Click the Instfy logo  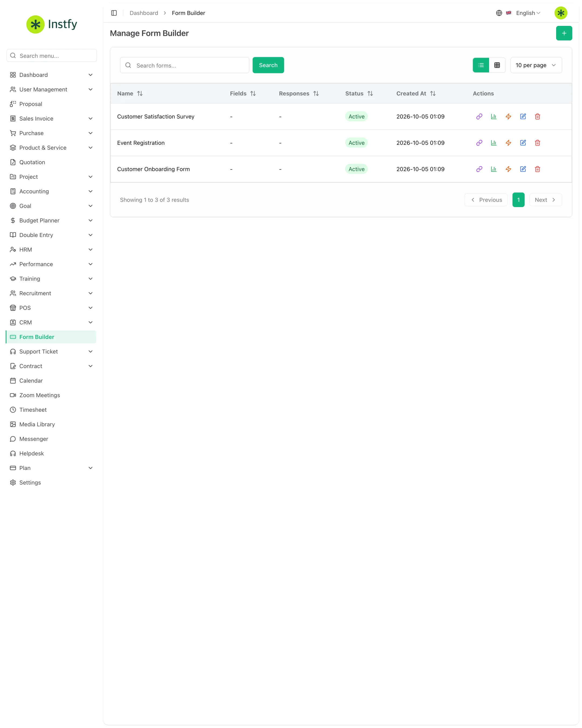[x=52, y=24]
